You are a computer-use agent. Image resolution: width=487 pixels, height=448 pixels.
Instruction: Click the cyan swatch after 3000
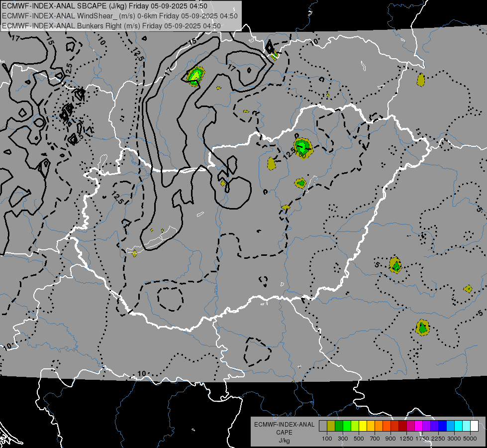pyautogui.click(x=459, y=426)
